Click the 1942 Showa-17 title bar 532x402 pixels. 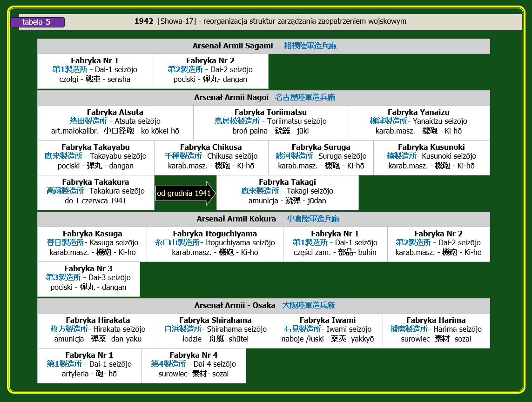point(270,21)
